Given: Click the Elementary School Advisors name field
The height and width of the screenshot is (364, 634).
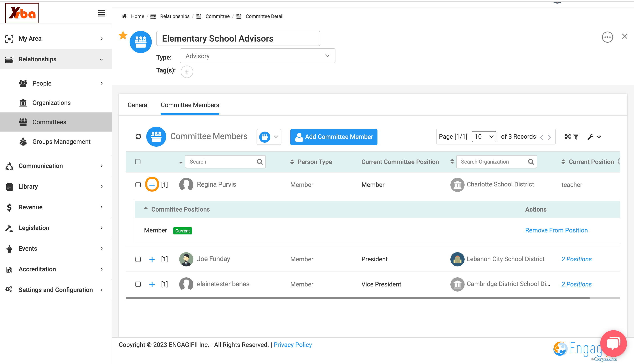Looking at the screenshot, I should point(238,38).
